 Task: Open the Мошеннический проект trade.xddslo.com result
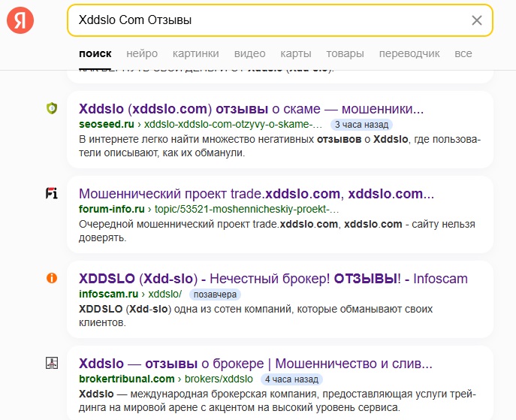coord(256,194)
